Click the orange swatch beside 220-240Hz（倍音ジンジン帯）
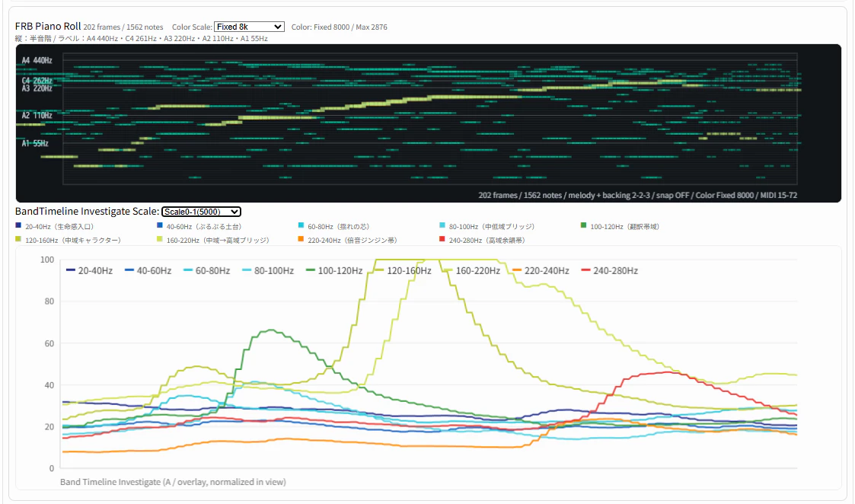Viewport: 855px width, 504px height. (301, 239)
